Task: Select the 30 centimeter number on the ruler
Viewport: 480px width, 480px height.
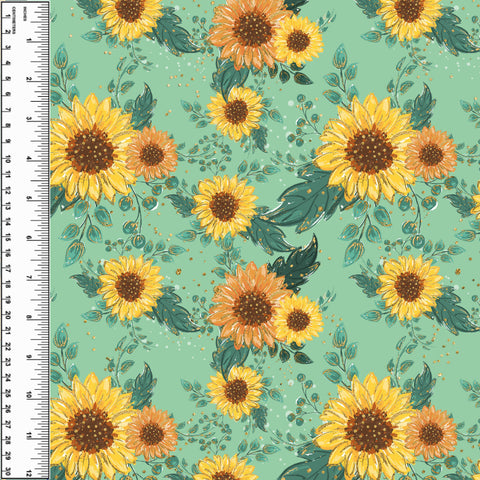Action: click(x=8, y=471)
